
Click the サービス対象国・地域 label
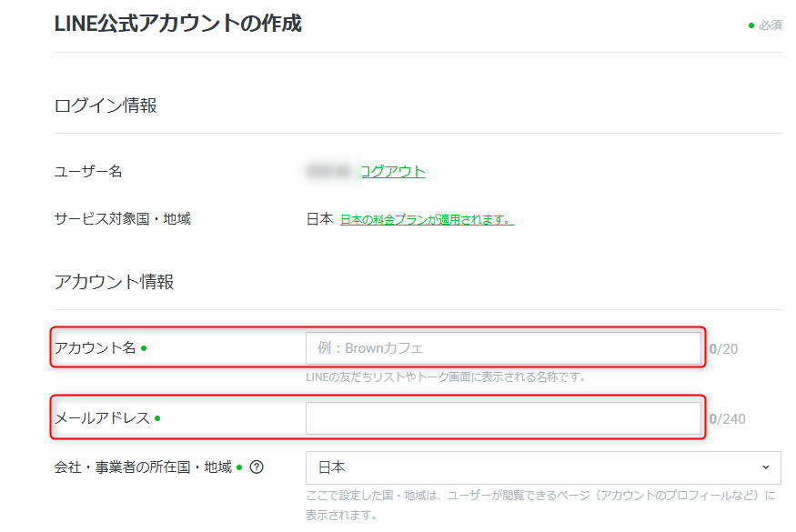[123, 219]
